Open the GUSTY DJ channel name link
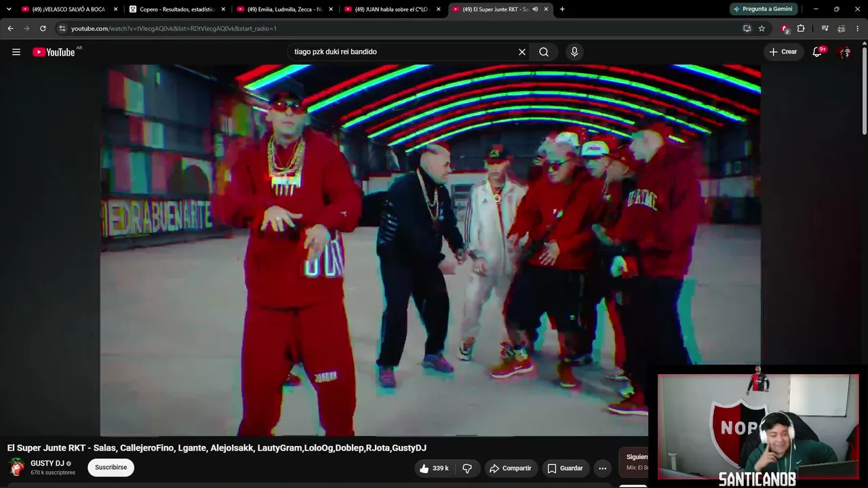 pos(47,464)
